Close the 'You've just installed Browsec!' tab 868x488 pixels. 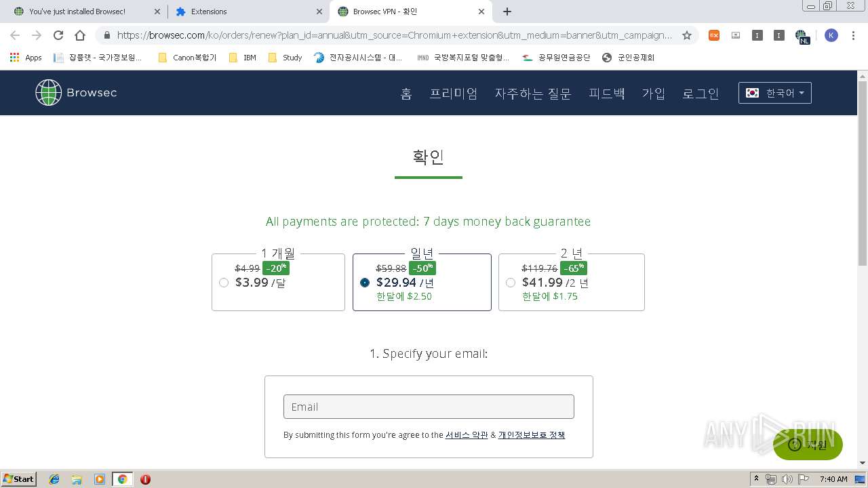(157, 12)
